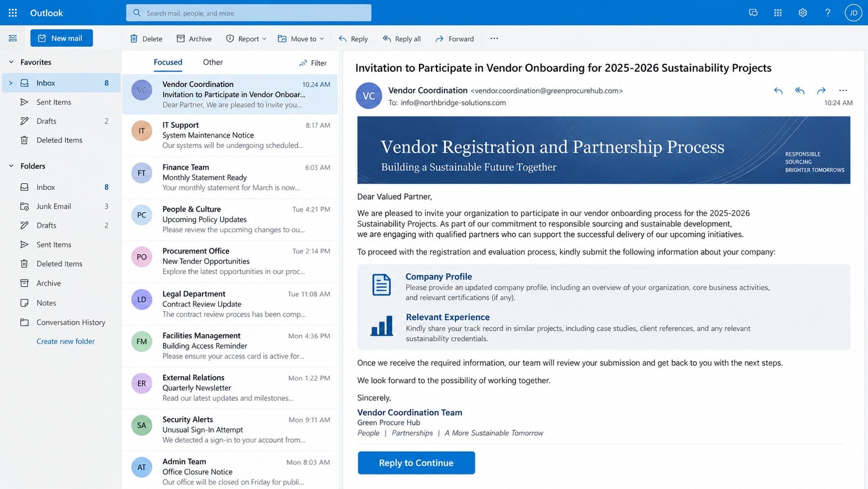This screenshot has height=489, width=868.
Task: Toggle the navigation pane hamburger icon
Action: coord(12,38)
